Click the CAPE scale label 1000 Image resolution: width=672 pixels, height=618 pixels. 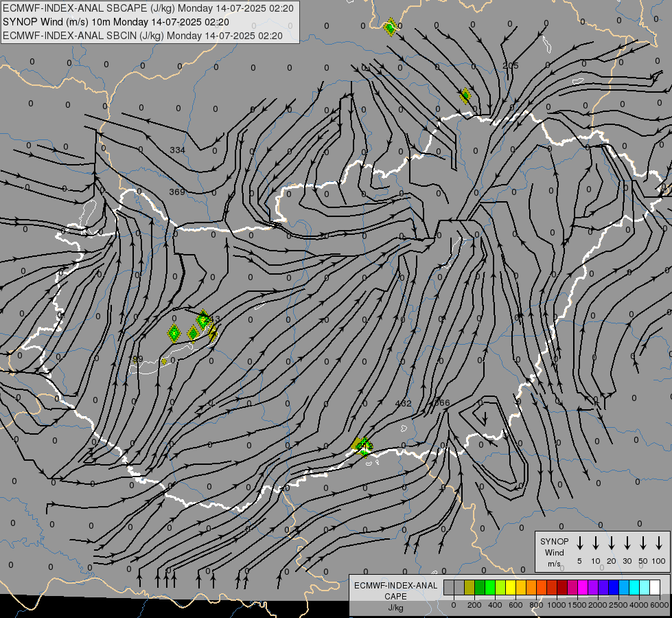557,605
